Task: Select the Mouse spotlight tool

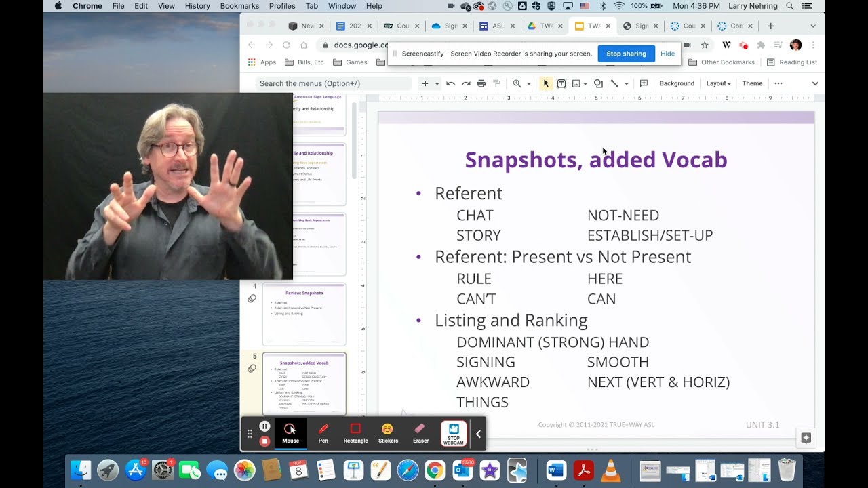Action: pyautogui.click(x=290, y=433)
